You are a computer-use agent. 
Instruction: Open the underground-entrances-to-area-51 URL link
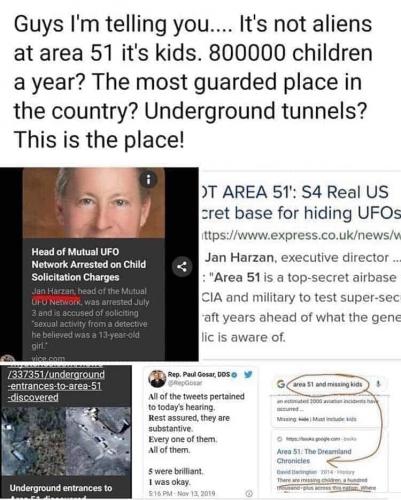pos(56,386)
